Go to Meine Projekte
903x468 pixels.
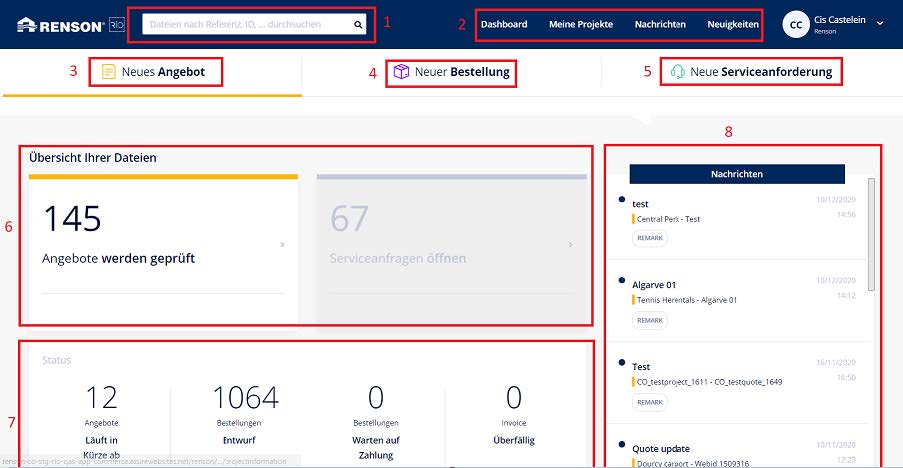[x=580, y=24]
